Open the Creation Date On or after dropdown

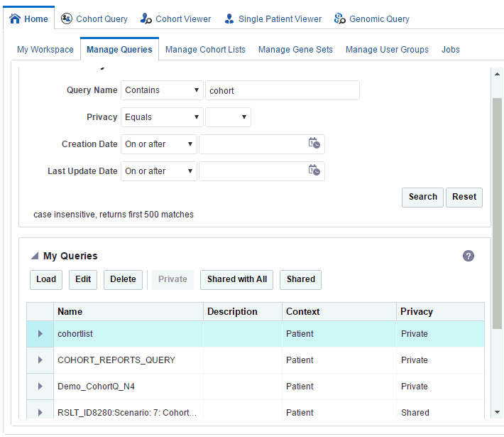tap(159, 144)
